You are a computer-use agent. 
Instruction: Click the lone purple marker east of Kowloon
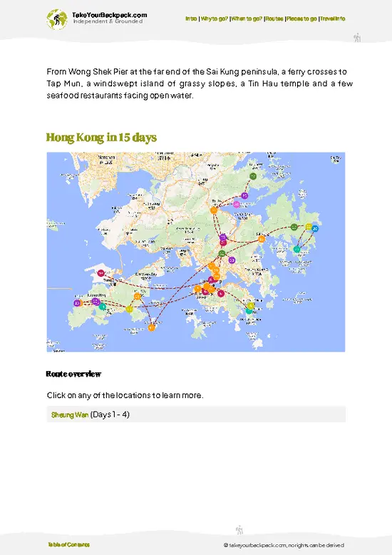click(x=232, y=260)
